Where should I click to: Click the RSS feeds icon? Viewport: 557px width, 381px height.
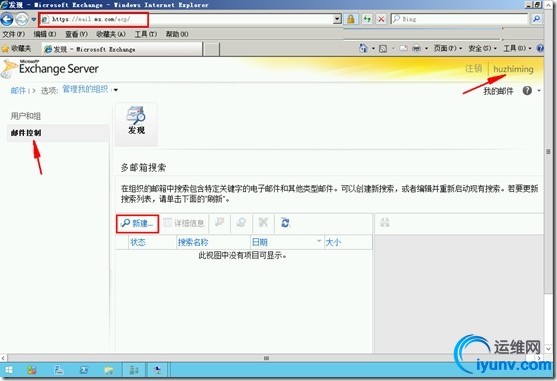coord(383,49)
